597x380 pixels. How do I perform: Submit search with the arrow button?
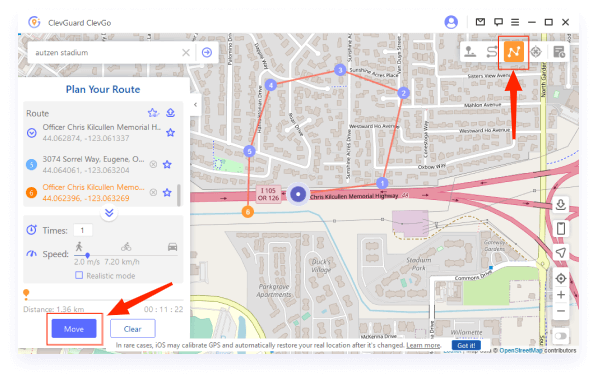[x=207, y=52]
